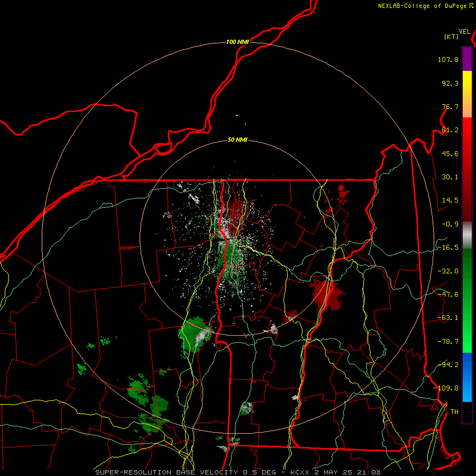The width and height of the screenshot is (476, 476).
Task: Pick the purple segment of the color bar
Action: pyautogui.click(x=467, y=59)
